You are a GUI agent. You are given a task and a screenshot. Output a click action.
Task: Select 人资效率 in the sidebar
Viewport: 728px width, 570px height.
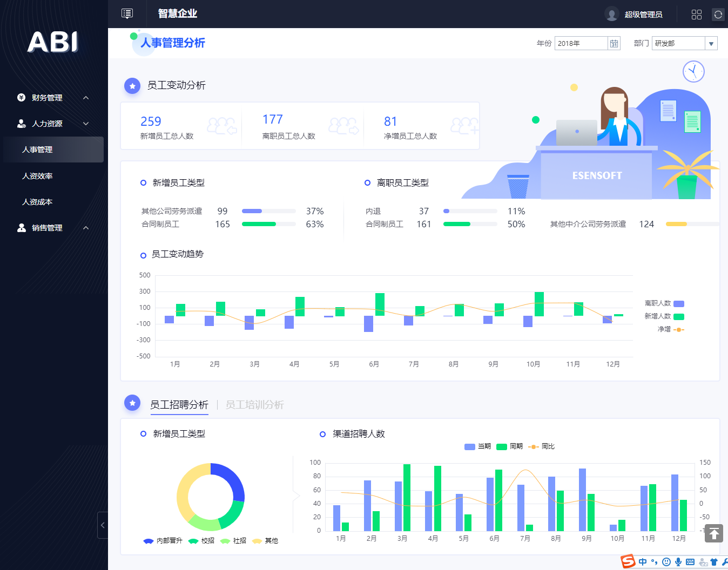click(x=37, y=176)
